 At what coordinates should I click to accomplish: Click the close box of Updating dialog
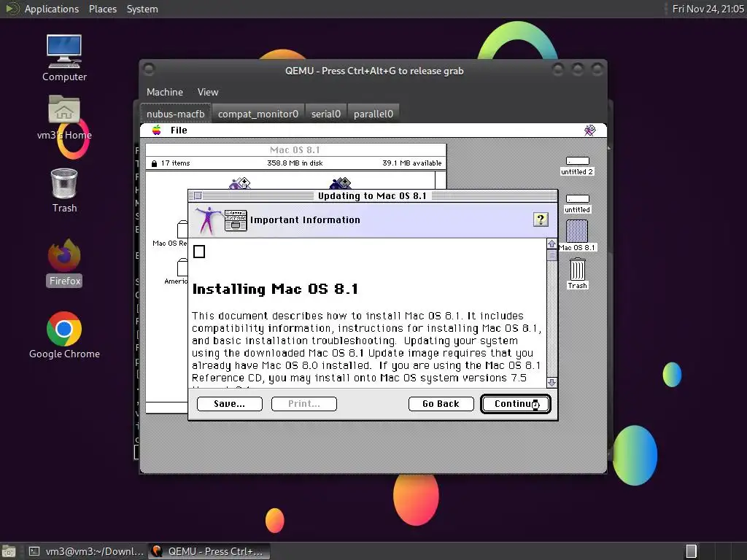point(198,195)
